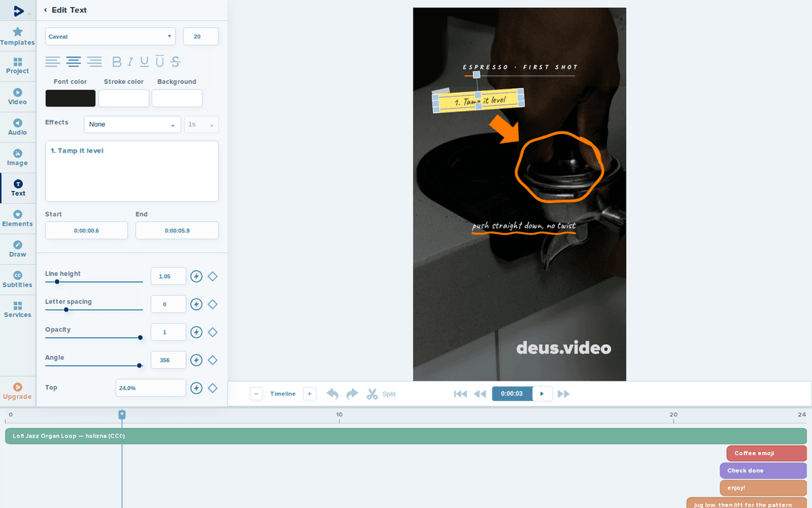
Task: Open the Project tab
Action: (18, 66)
